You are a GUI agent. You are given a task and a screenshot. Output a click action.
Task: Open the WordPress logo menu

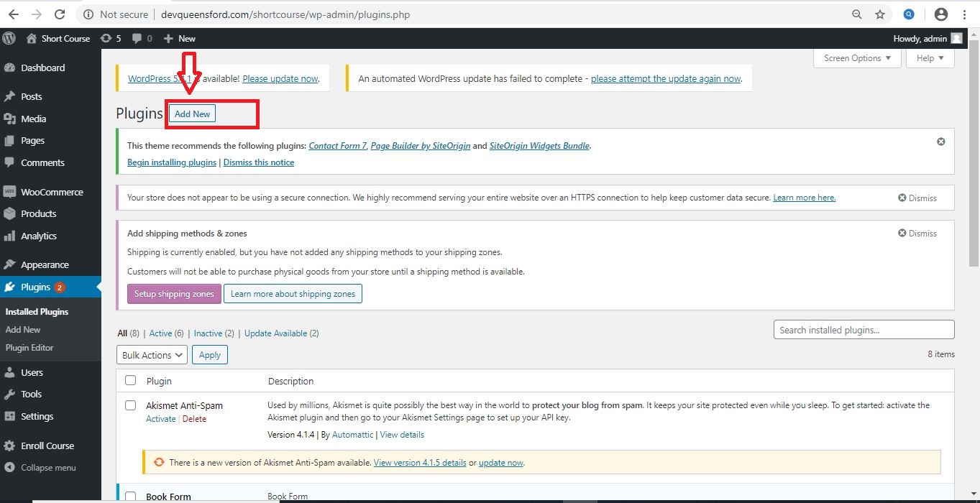(9, 38)
